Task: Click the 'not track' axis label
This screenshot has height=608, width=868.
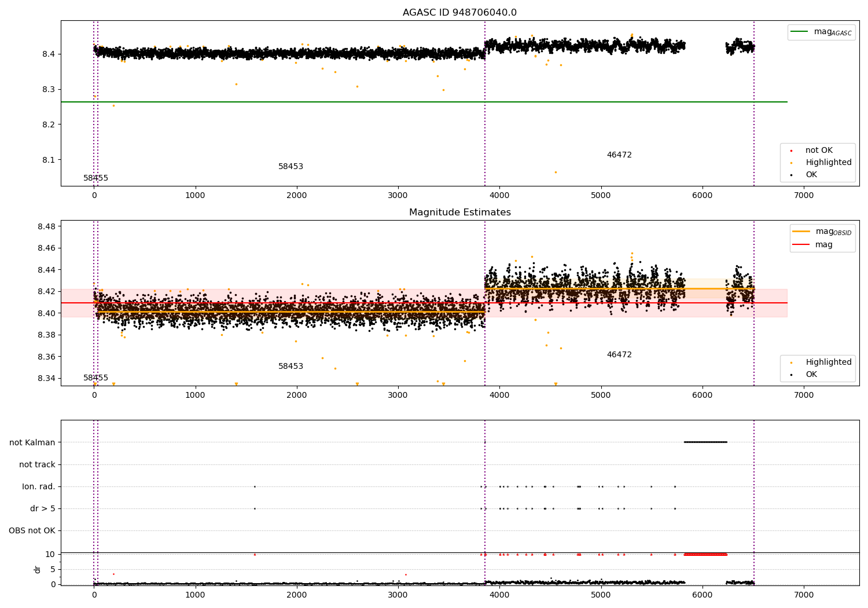Action: (x=37, y=464)
